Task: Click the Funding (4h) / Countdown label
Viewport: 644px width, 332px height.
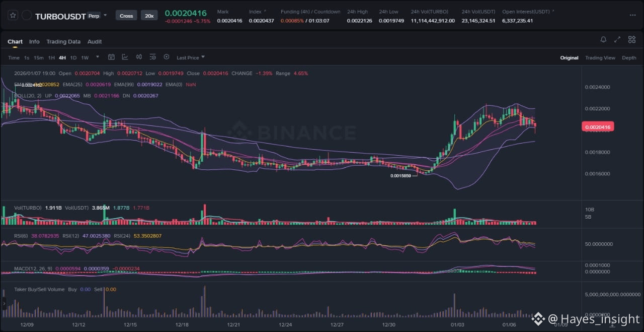Action: [310, 11]
